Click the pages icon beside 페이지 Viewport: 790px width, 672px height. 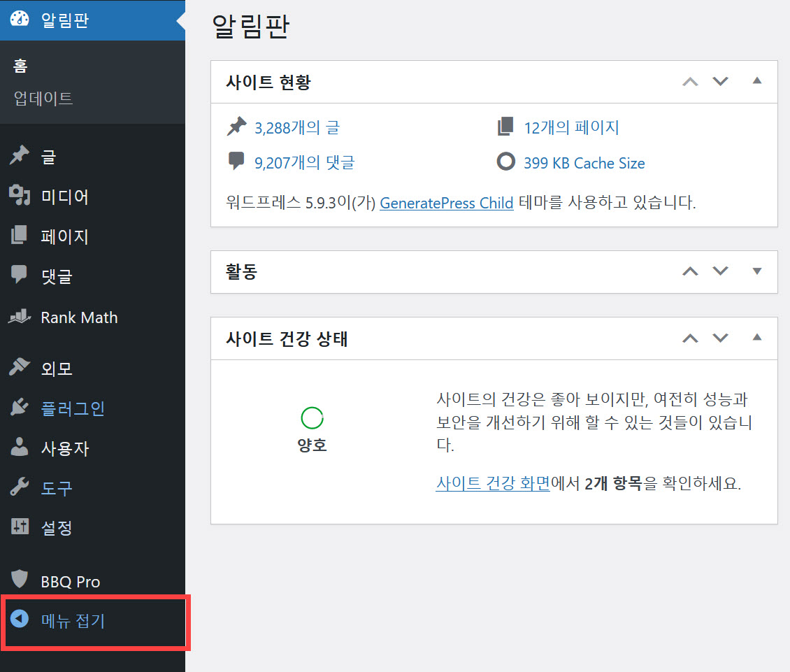click(x=20, y=236)
